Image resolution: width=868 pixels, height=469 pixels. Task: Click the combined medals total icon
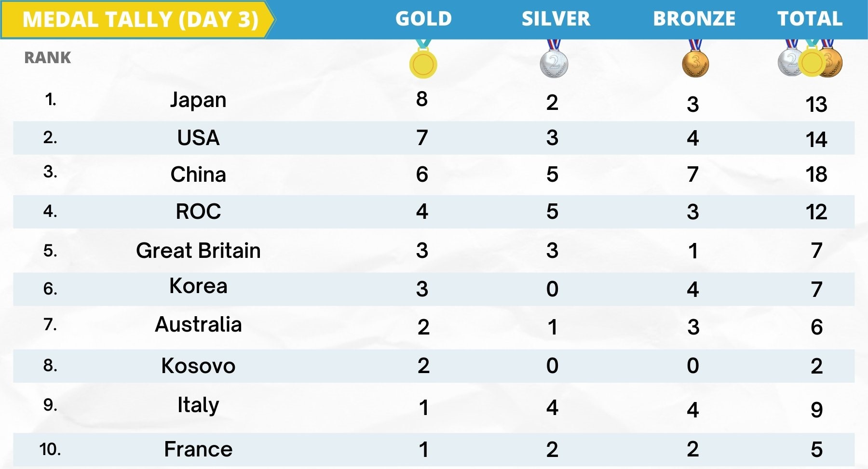(x=811, y=61)
